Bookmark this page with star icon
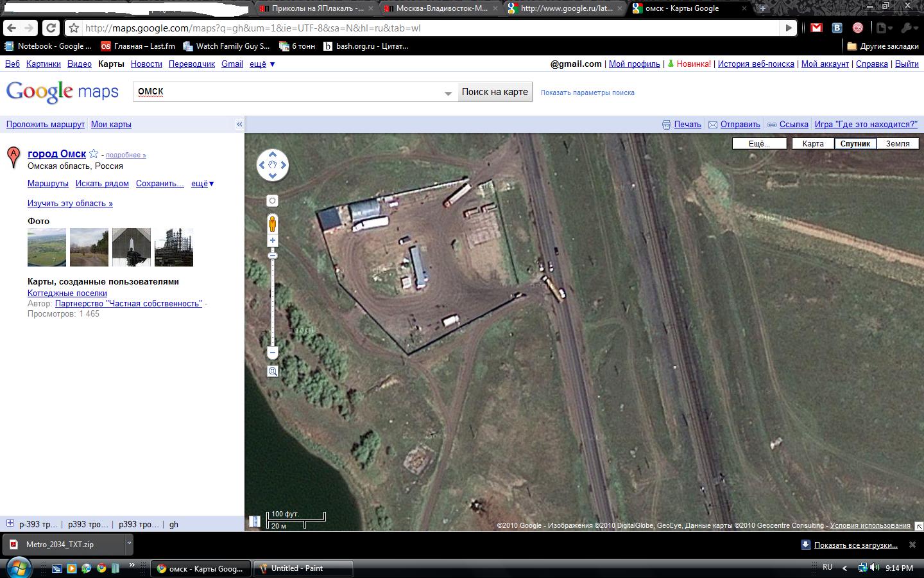 click(x=74, y=28)
